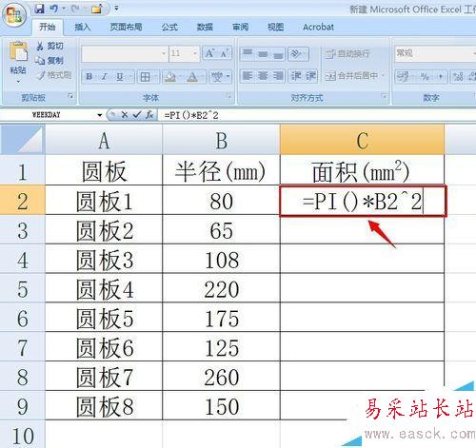Screen dimensions: 476x448
Task: Expand 合并后居中 options arrow
Action: 383,76
